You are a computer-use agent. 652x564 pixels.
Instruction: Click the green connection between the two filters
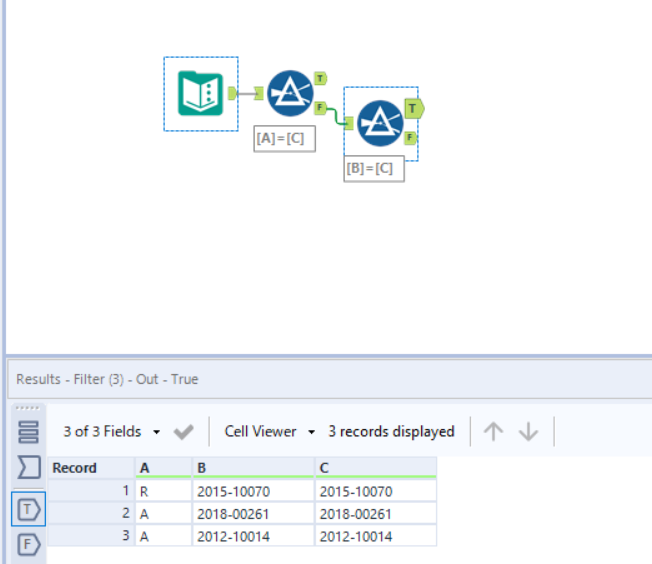(x=335, y=116)
